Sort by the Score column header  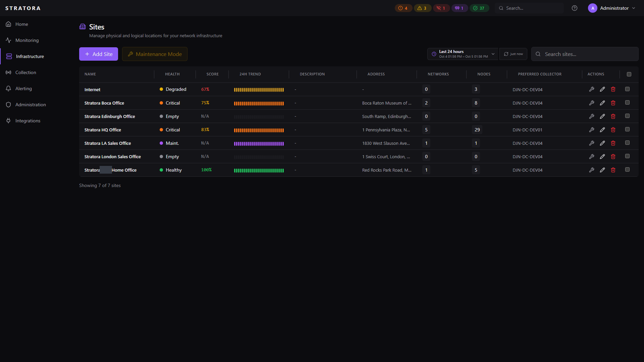click(212, 74)
